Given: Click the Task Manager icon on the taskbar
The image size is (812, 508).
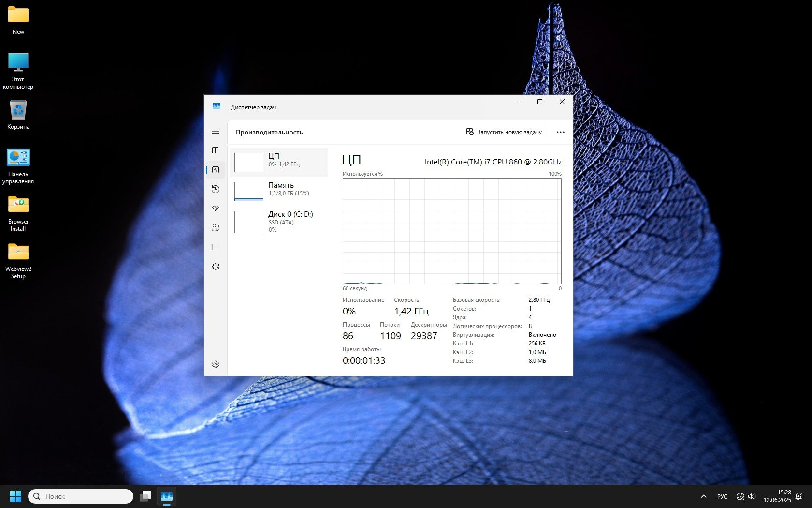Looking at the screenshot, I should coord(166,496).
